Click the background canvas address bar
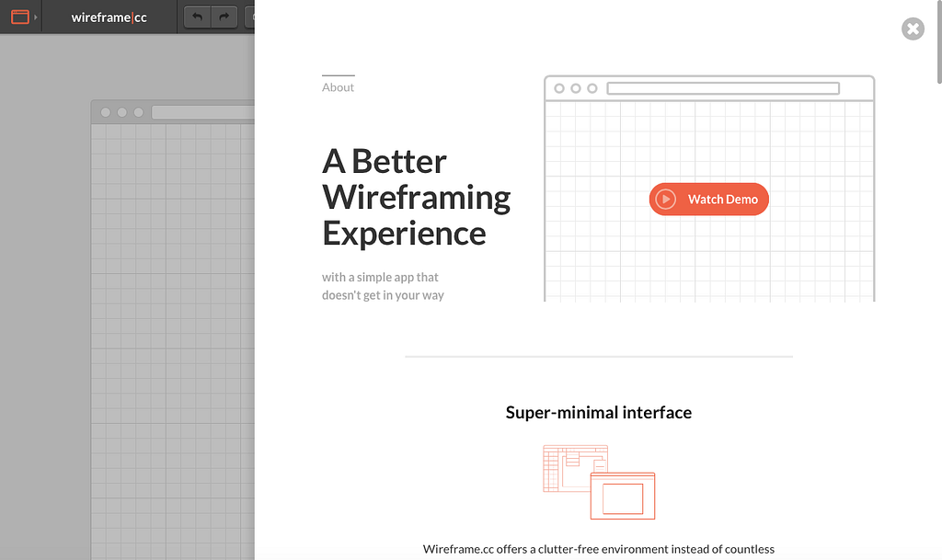This screenshot has height=560, width=942. coord(203,112)
